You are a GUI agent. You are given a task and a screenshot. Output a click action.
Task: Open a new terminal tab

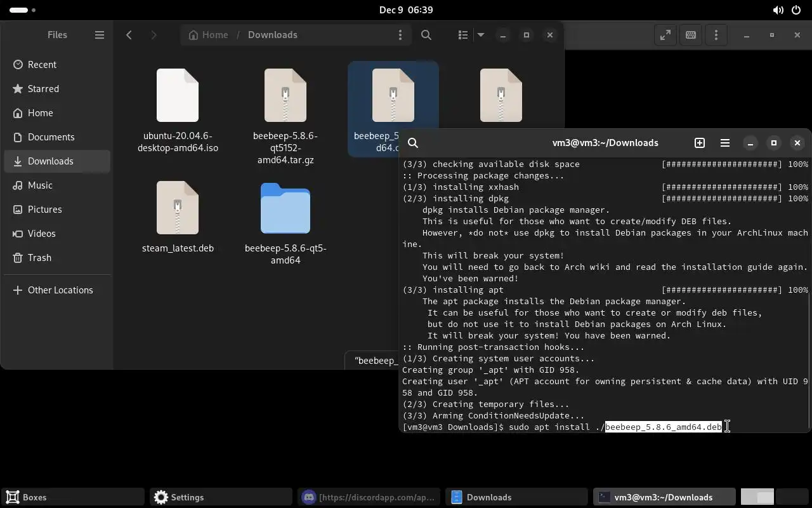tap(700, 143)
